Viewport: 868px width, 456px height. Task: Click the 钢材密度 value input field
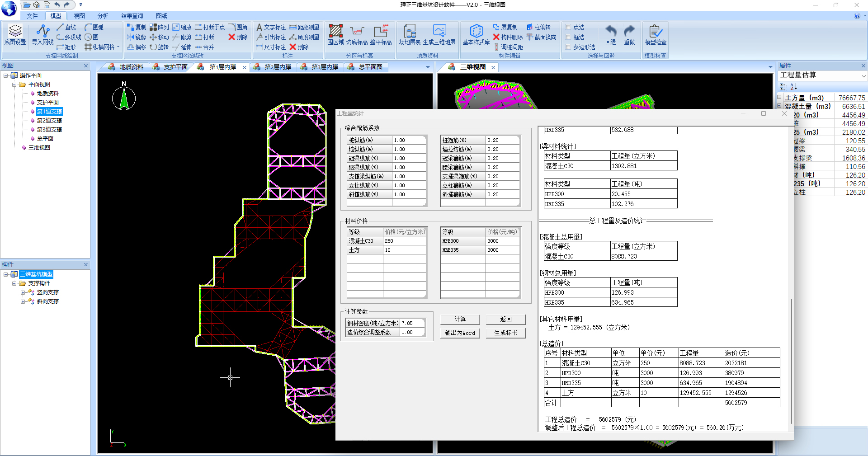click(x=412, y=323)
